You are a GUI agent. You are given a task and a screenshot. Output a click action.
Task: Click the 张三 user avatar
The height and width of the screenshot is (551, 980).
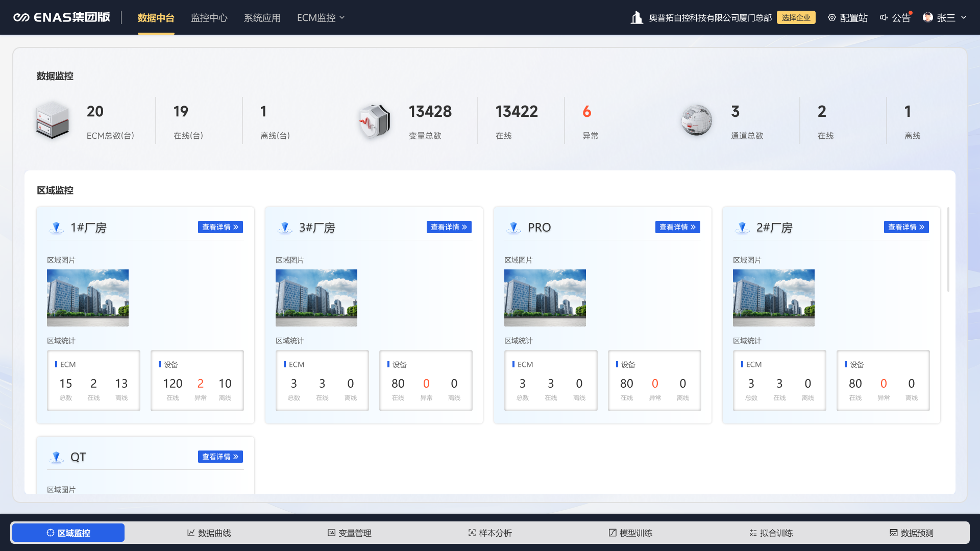pyautogui.click(x=927, y=18)
